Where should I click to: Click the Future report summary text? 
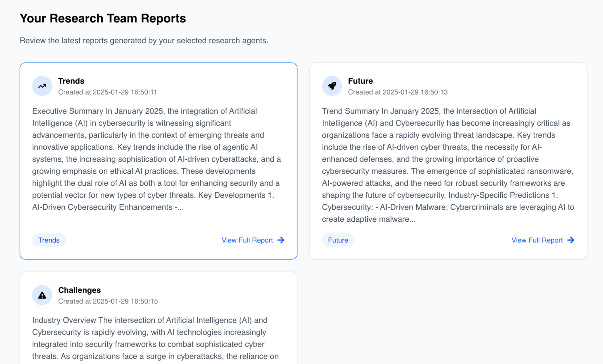tap(448, 165)
